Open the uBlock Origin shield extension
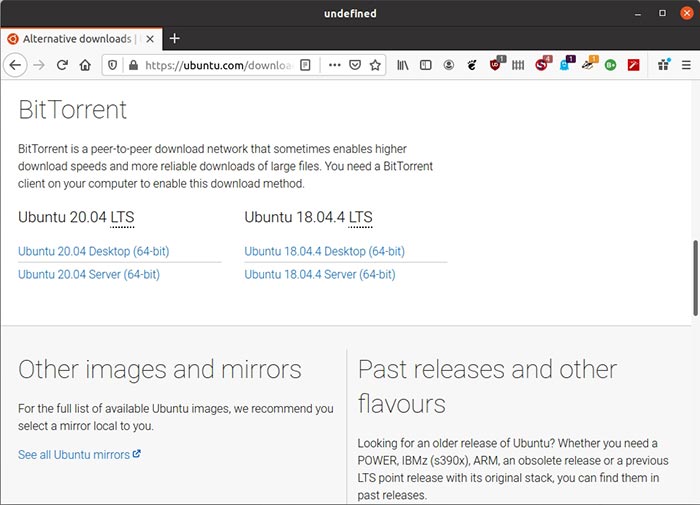This screenshot has width=700, height=505. [496, 64]
